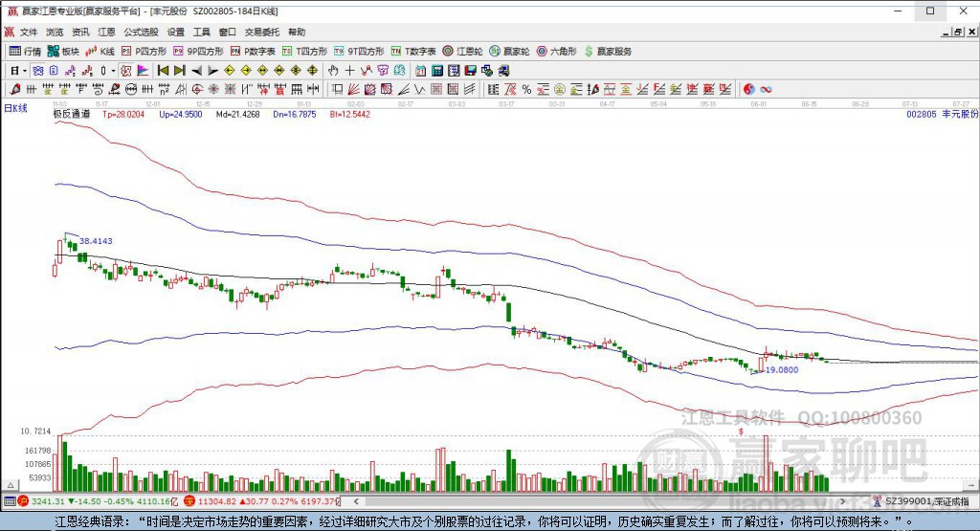This screenshot has width=980, height=531.
Task: Click the red spiral circle icon
Action: [197, 89]
